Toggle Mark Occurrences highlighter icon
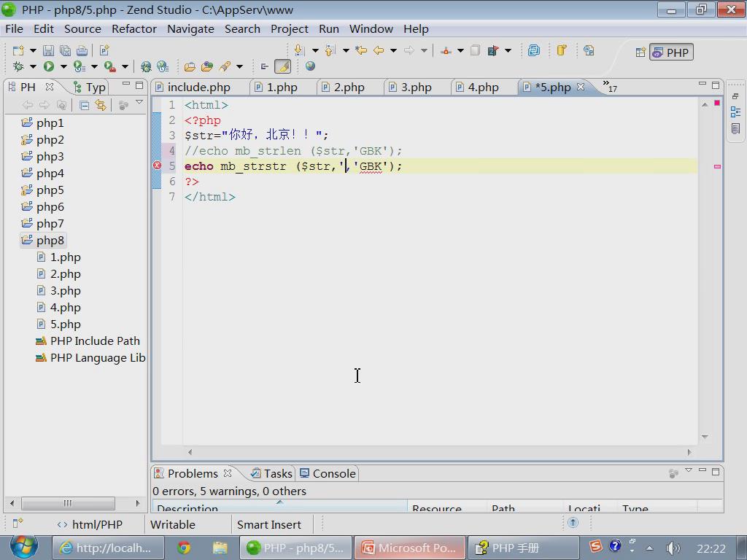This screenshot has width=747, height=560. [x=282, y=66]
